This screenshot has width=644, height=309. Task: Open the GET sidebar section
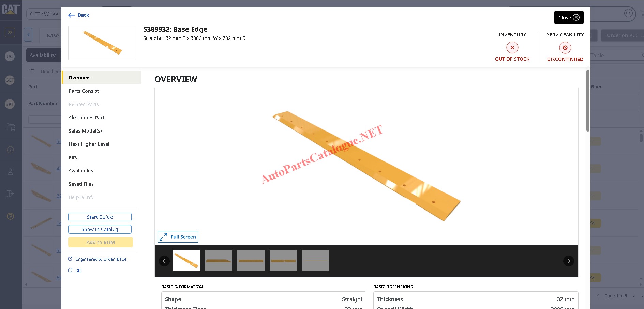pyautogui.click(x=10, y=80)
